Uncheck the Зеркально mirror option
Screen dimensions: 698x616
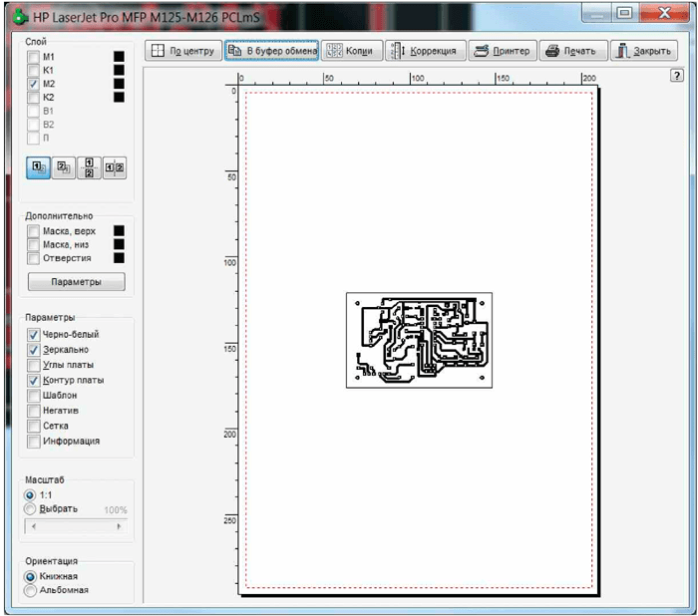35,350
